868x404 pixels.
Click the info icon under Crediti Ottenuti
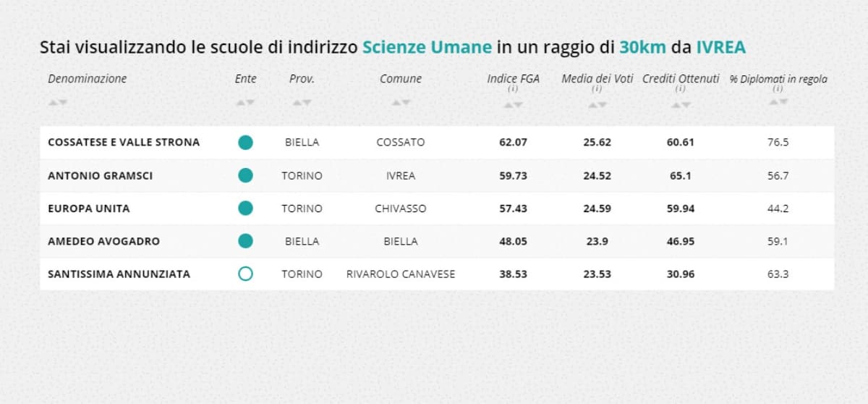pyautogui.click(x=680, y=89)
